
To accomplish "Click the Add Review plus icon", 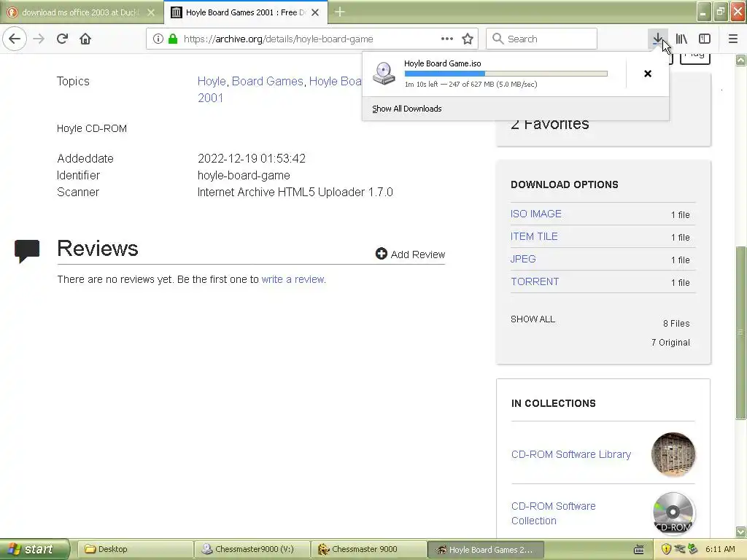I will pos(381,254).
